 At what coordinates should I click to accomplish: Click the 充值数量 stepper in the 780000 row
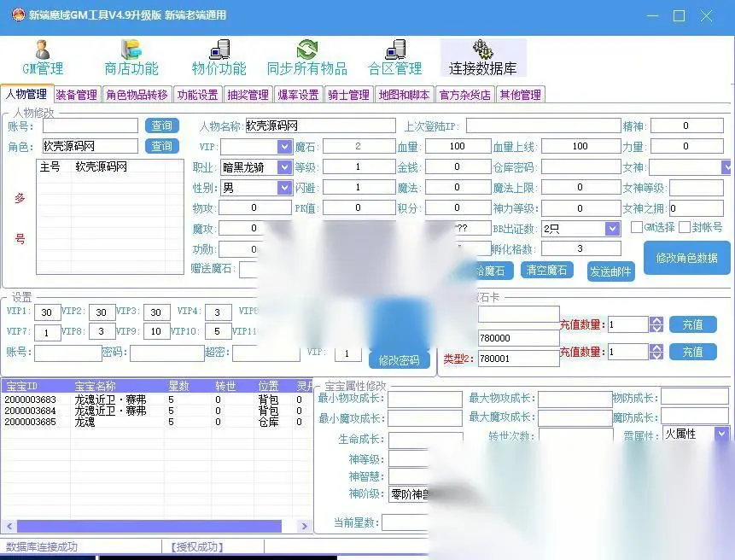656,324
